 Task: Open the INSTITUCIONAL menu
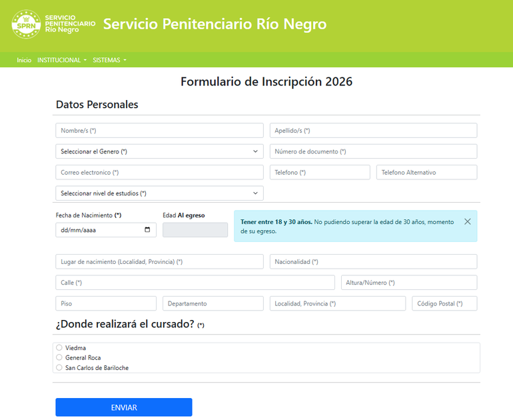(x=62, y=60)
